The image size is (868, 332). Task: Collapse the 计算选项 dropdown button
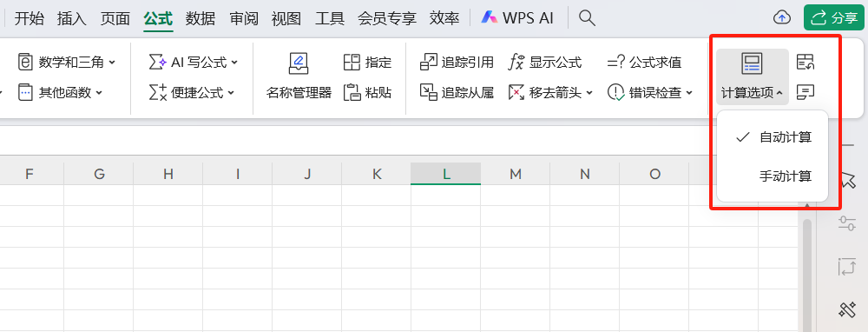[x=753, y=76]
